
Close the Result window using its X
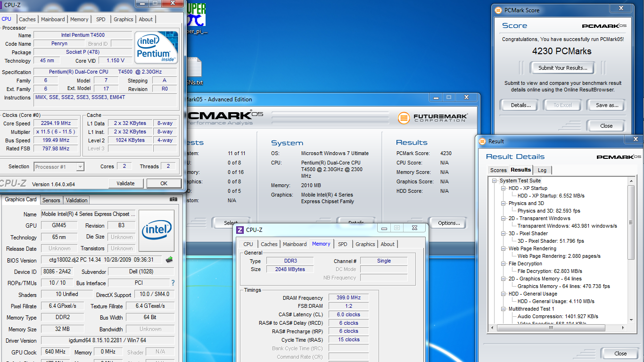635,139
